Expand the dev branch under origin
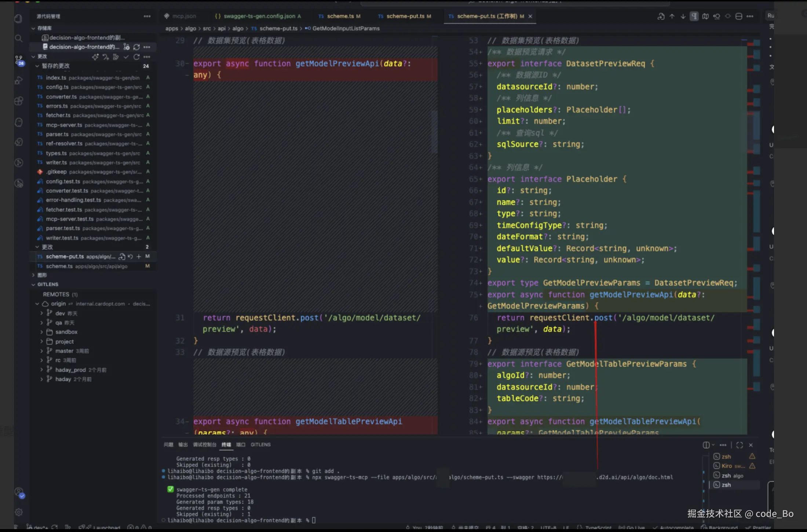This screenshot has width=807, height=532. click(41, 313)
